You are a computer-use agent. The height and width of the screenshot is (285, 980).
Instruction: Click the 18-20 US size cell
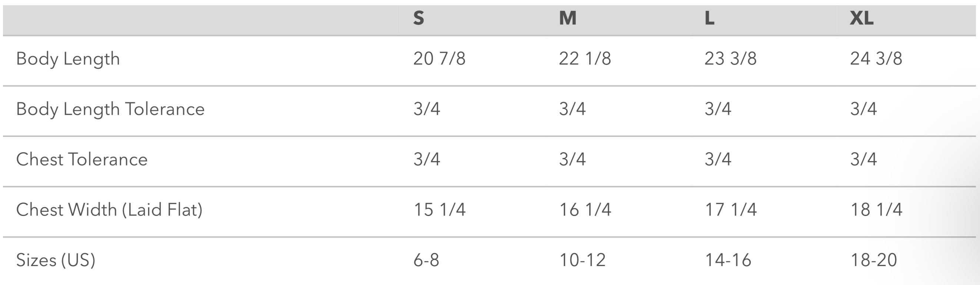[x=874, y=260]
